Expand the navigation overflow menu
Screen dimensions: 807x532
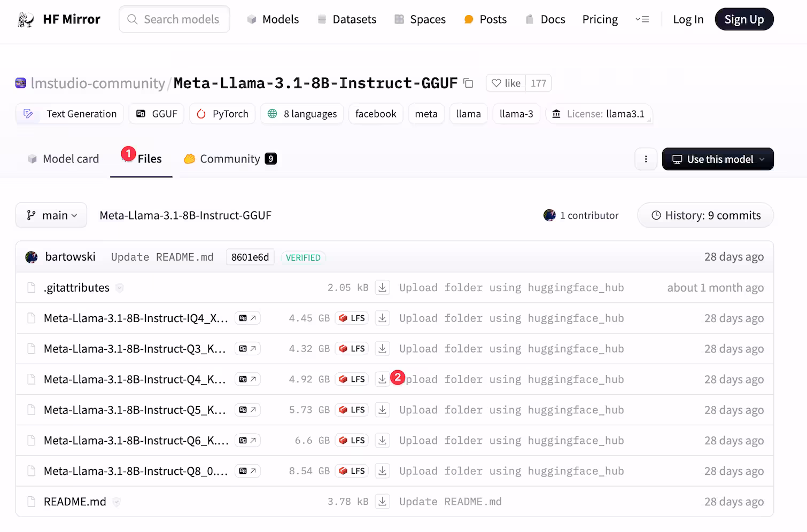[642, 19]
